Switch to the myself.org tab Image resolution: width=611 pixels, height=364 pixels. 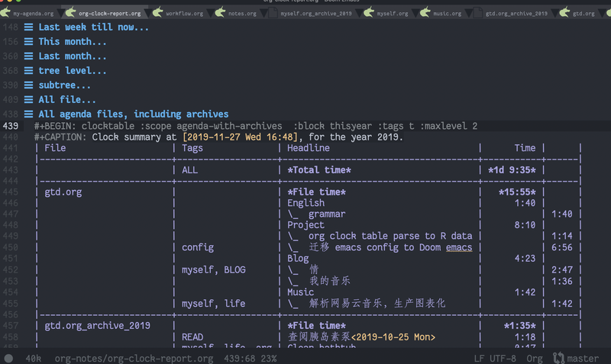(393, 14)
